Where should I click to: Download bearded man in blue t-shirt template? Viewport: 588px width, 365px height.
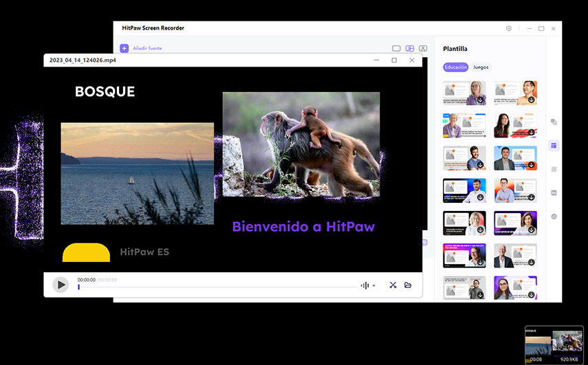click(x=481, y=165)
